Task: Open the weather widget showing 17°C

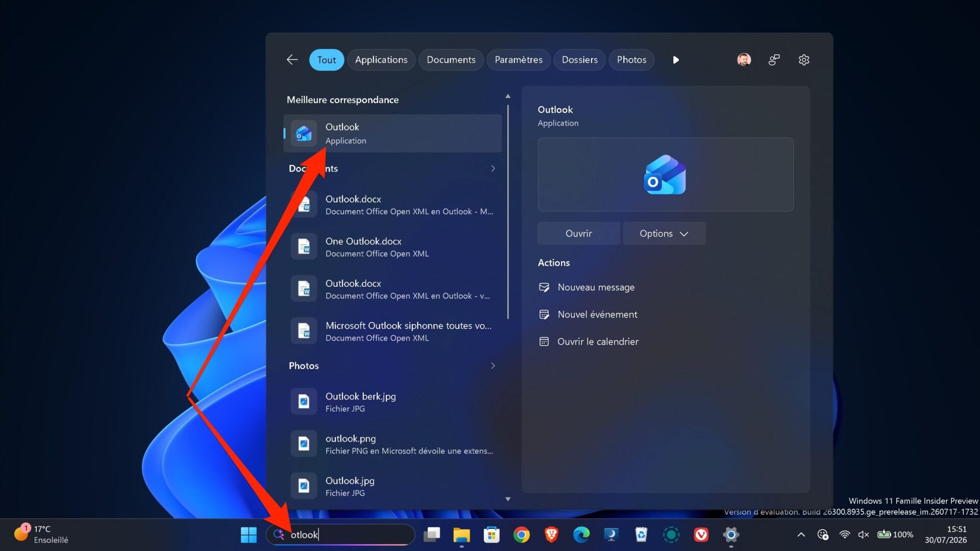Action: click(41, 534)
